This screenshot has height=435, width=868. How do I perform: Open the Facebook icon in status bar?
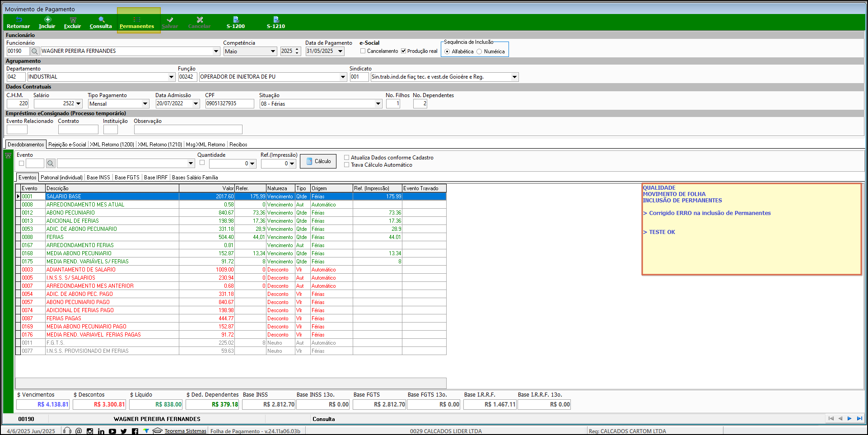click(135, 431)
